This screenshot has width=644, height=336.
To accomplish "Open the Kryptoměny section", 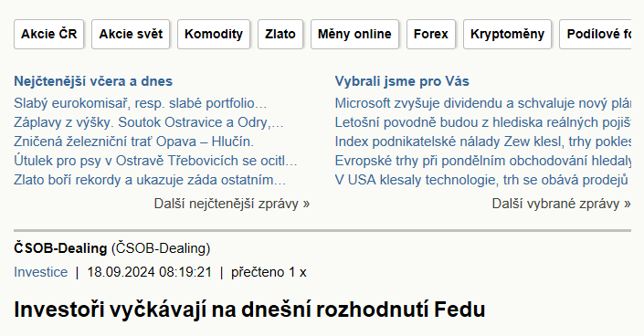I will click(507, 34).
